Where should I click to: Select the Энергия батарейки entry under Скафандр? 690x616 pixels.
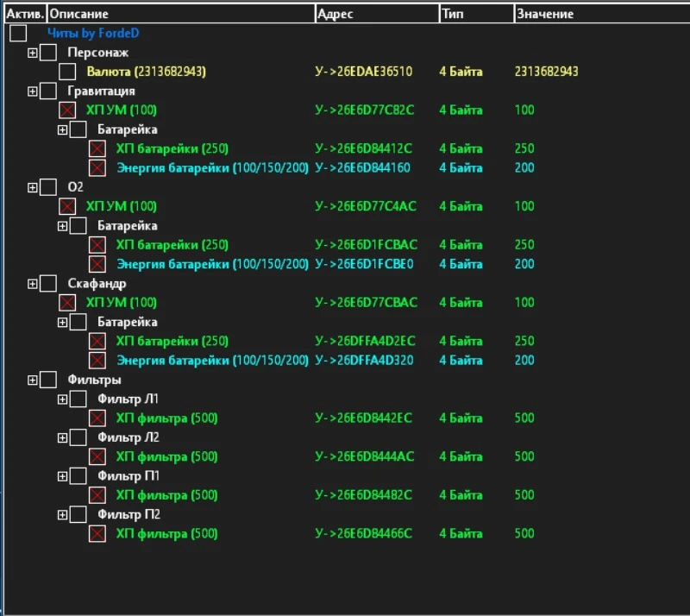(212, 361)
